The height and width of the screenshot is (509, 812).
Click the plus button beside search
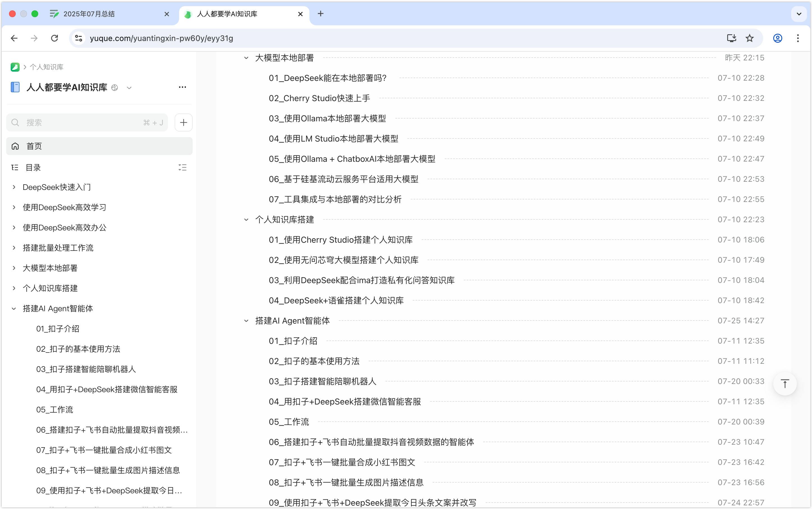183,122
